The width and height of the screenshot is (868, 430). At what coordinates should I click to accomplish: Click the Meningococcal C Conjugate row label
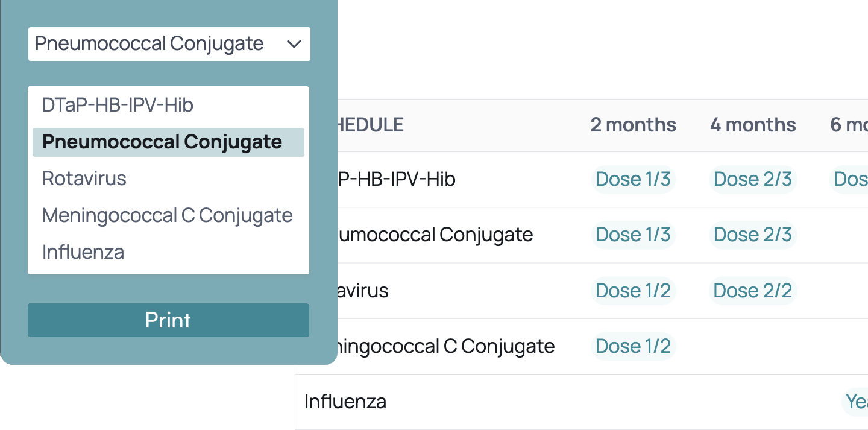[446, 346]
